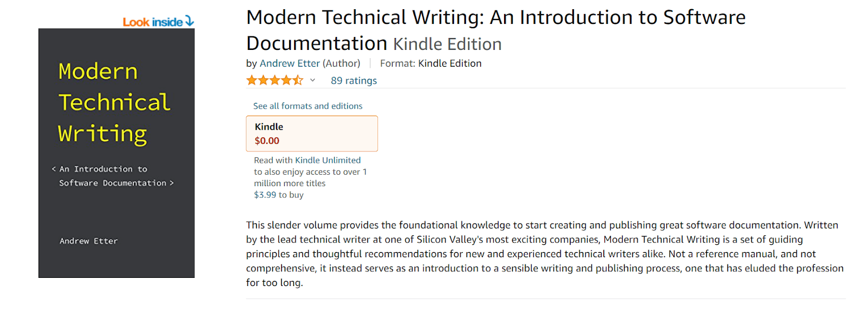The height and width of the screenshot is (311, 868).
Task: Open See all formats and editions
Action: pyautogui.click(x=308, y=106)
